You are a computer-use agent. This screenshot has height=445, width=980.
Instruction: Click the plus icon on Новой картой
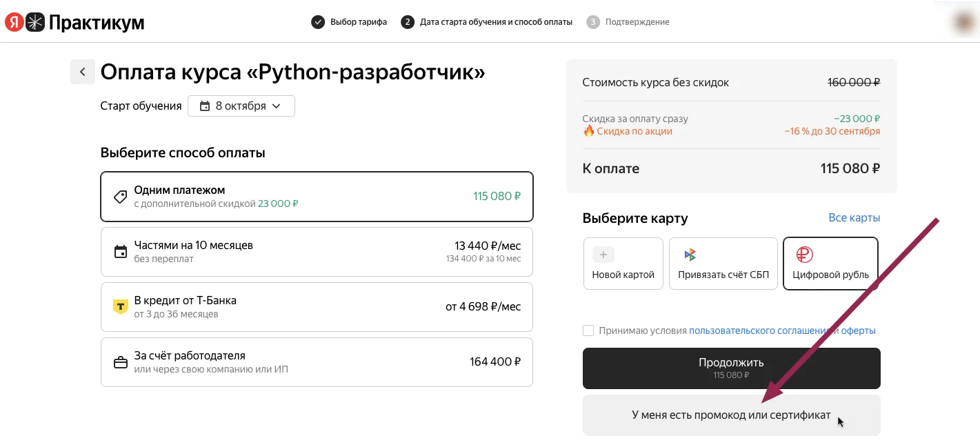coord(603,255)
